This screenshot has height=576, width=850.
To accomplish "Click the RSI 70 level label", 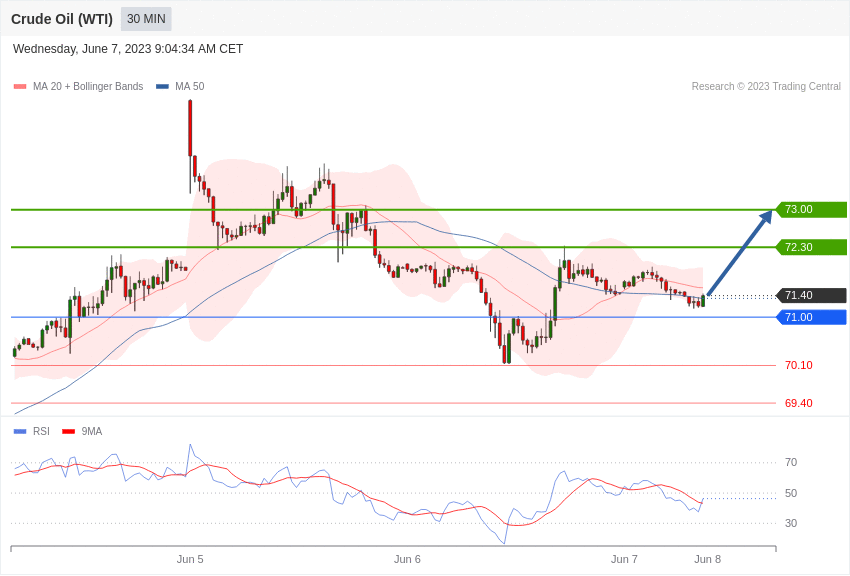I will (791, 462).
